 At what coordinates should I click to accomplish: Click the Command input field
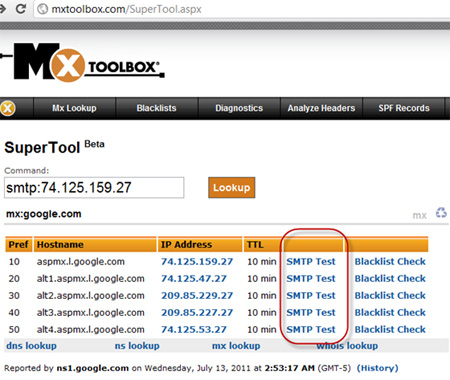94,188
